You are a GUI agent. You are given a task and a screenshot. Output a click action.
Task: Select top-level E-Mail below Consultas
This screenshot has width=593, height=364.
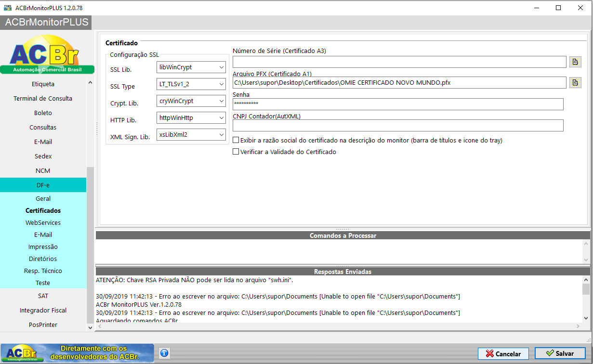tap(43, 142)
